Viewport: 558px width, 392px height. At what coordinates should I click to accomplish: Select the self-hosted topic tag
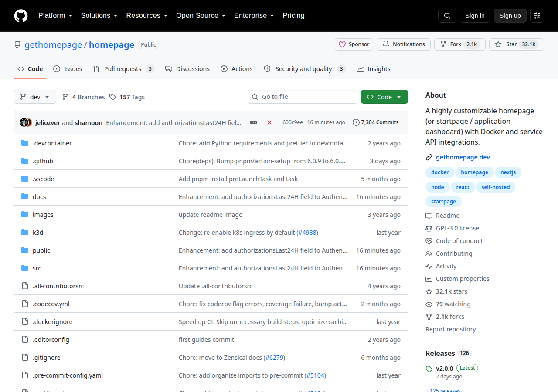click(x=496, y=187)
